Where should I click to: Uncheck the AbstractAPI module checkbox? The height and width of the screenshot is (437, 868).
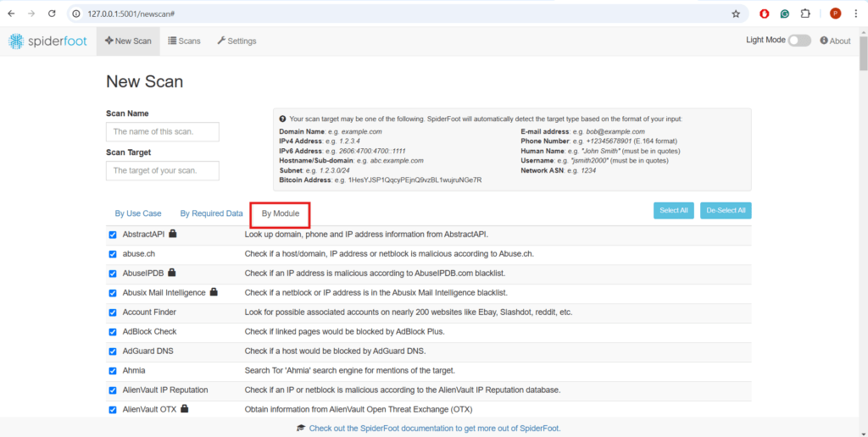click(113, 235)
